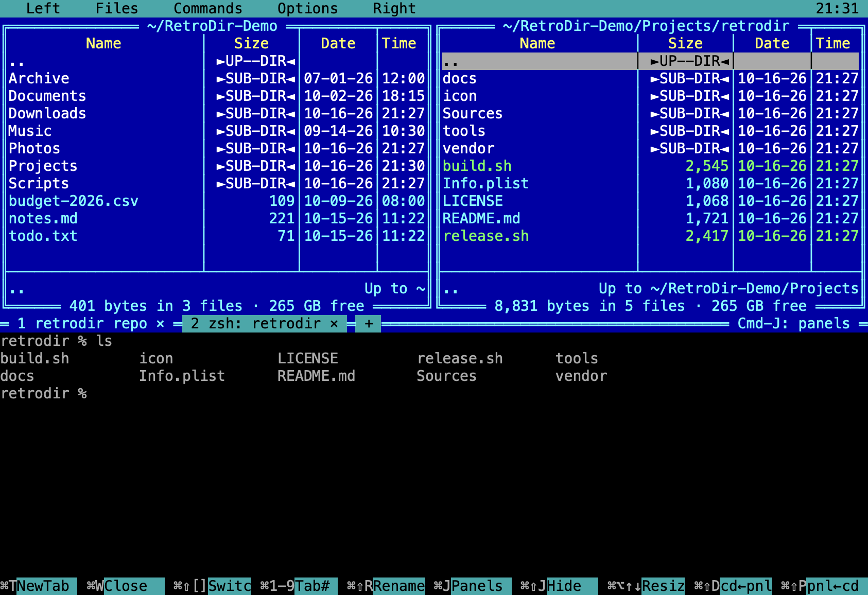Image resolution: width=868 pixels, height=595 pixels.
Task: Click the cd←pnl shortcut button
Action: point(733,586)
